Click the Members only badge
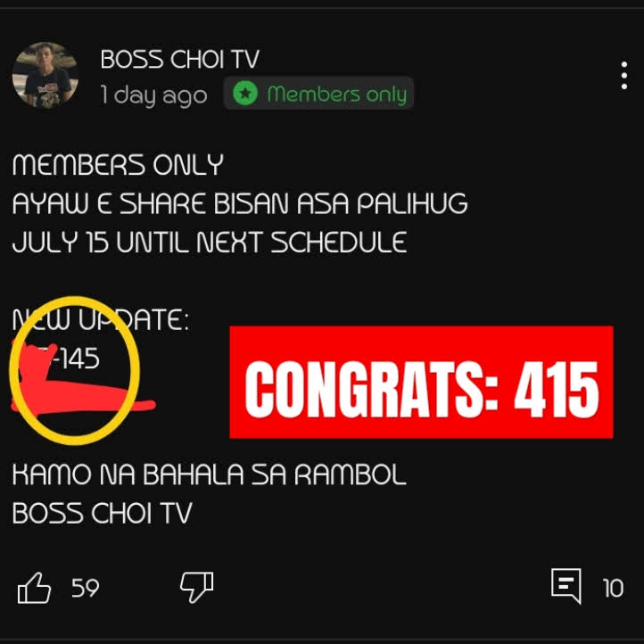 coord(318,94)
